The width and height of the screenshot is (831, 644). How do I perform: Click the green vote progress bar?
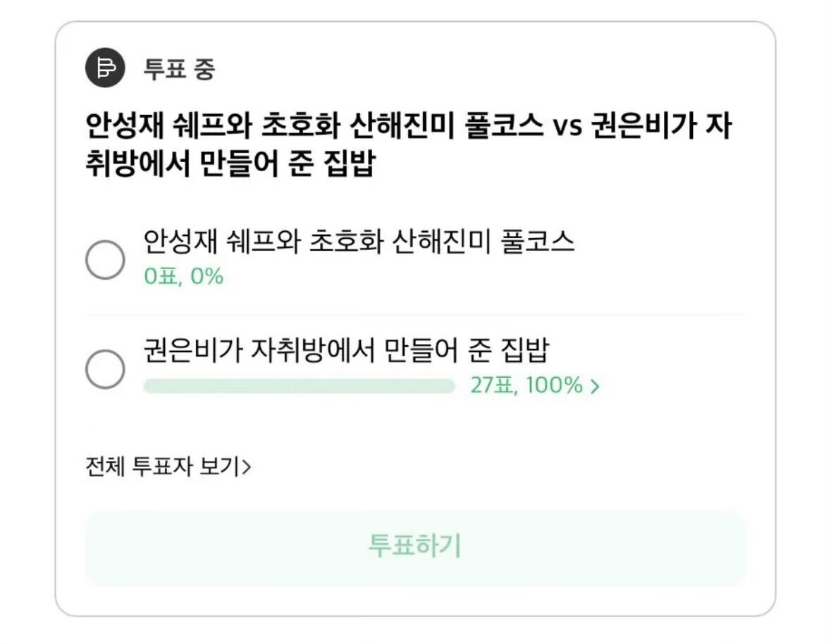coord(299,386)
